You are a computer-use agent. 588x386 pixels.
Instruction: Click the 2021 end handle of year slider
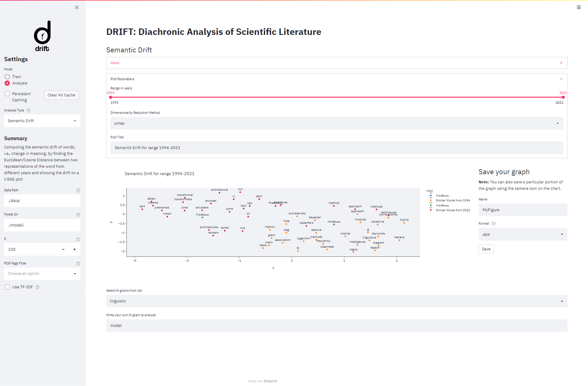(563, 97)
